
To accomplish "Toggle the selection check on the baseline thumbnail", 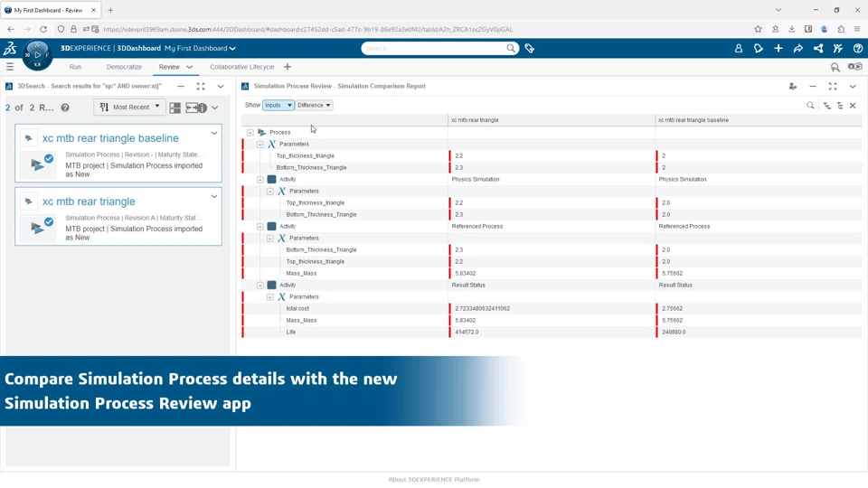I will pos(49,159).
